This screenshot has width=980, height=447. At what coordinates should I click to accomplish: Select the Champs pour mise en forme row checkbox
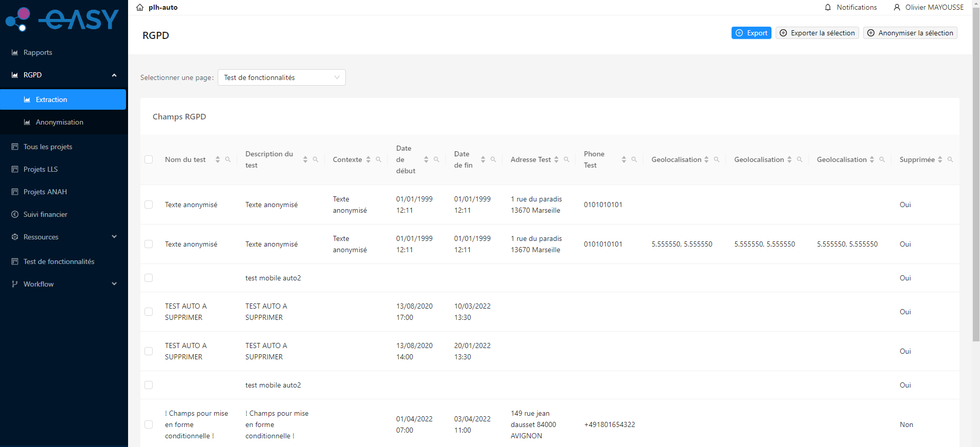[149, 424]
